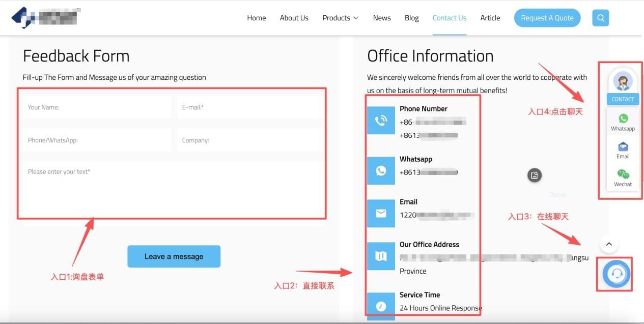Open the Article menu item
644x324 pixels.
tap(490, 18)
